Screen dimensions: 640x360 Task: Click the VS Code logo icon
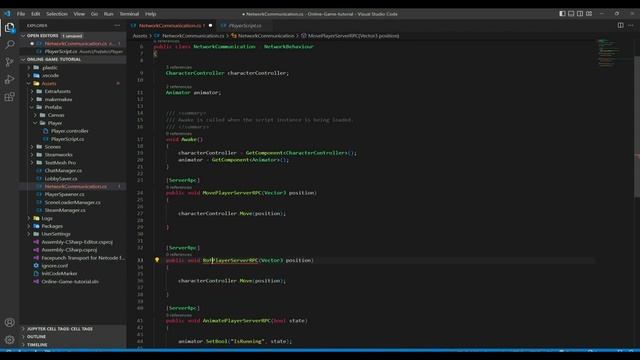click(x=7, y=13)
